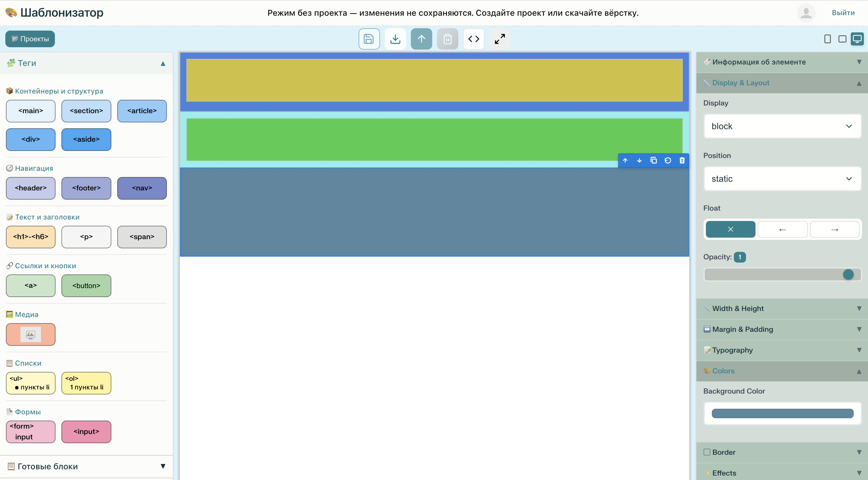
Task: Select the slate blue block on canvas
Action: (434, 212)
